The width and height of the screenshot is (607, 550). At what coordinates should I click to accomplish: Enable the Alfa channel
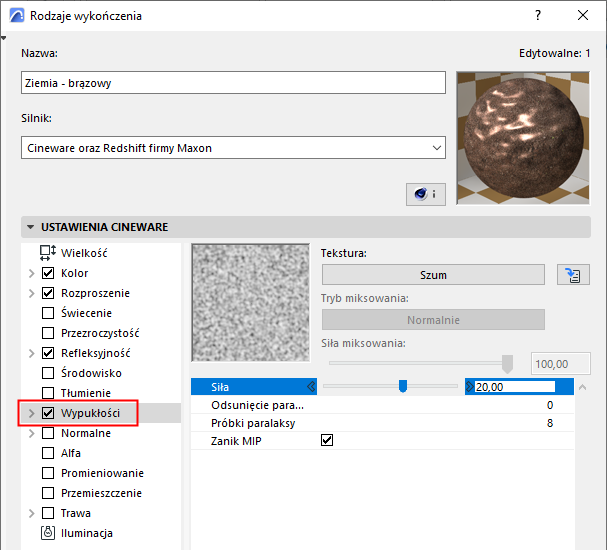pyautogui.click(x=48, y=453)
